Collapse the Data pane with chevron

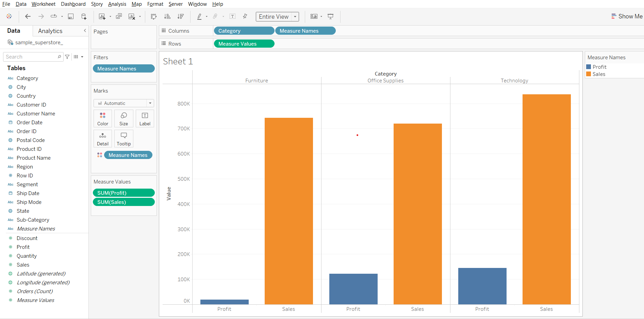click(85, 31)
